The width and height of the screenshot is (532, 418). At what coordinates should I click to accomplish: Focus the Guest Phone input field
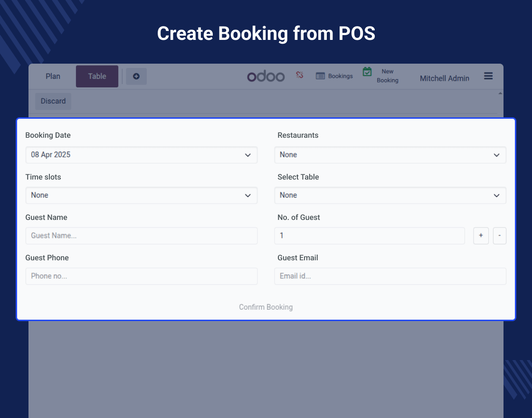point(142,276)
